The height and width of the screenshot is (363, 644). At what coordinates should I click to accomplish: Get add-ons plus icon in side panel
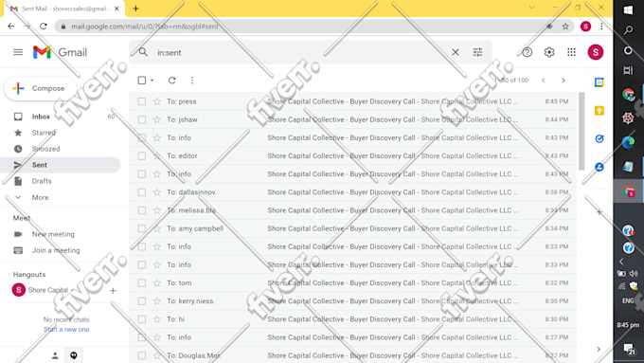point(599,212)
